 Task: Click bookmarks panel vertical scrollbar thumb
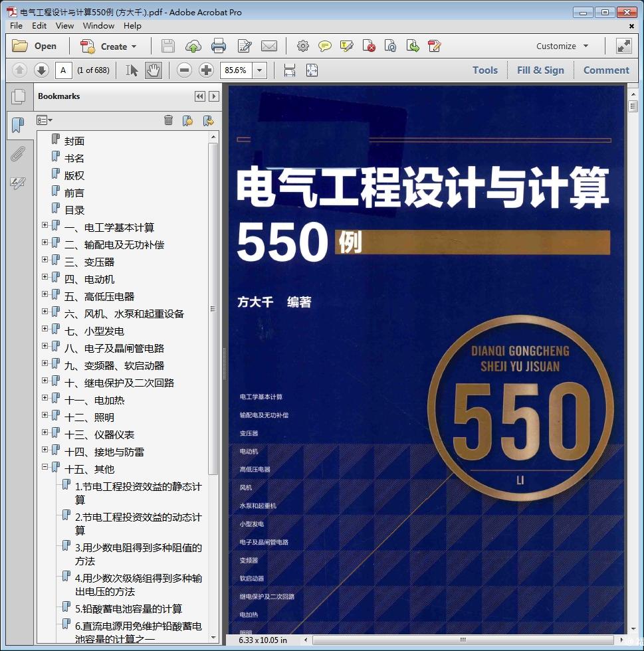pos(213,309)
